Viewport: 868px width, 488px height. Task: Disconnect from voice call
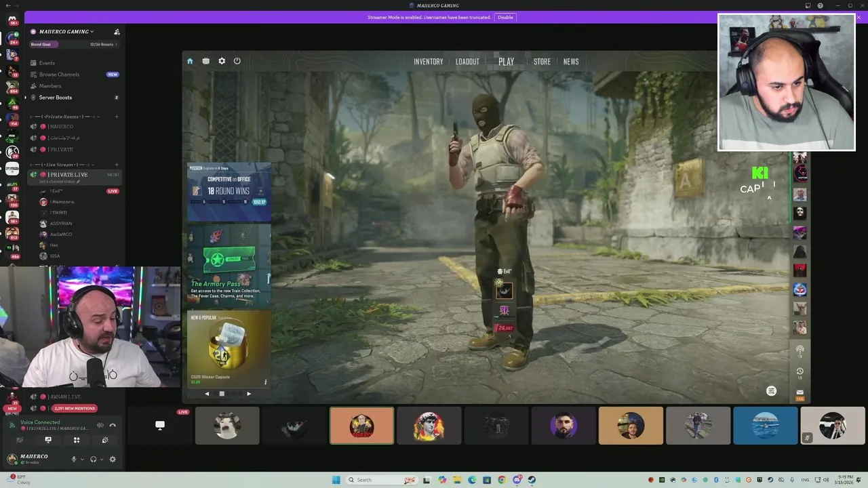pyautogui.click(x=113, y=425)
